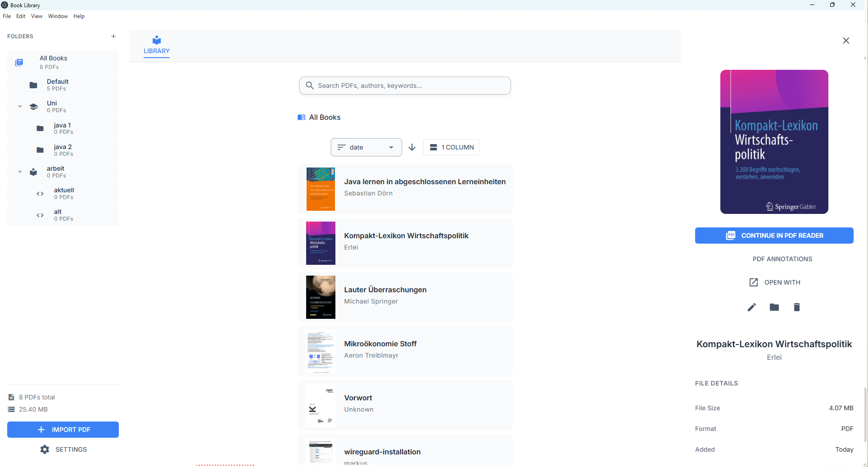Open Settings via the gear icon
This screenshot has height=467, width=868.
pyautogui.click(x=44, y=449)
